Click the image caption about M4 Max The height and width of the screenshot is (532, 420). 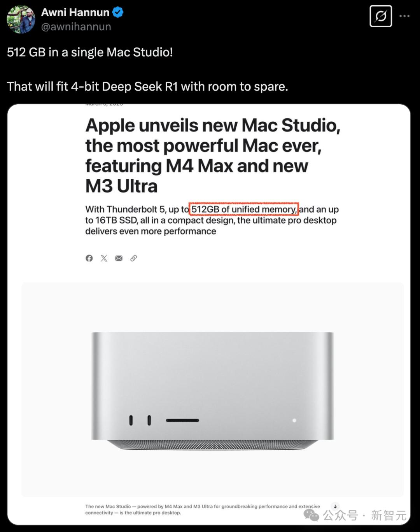[203, 509]
